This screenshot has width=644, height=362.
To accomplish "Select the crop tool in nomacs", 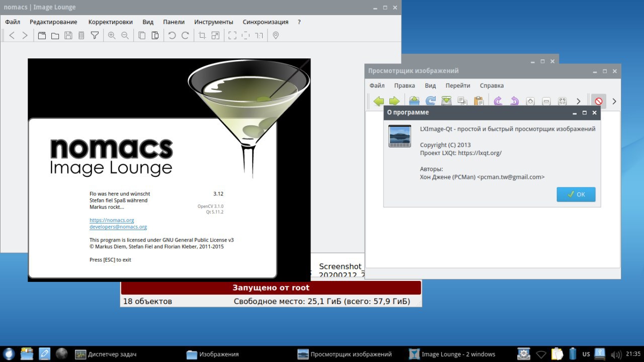I will tap(202, 35).
